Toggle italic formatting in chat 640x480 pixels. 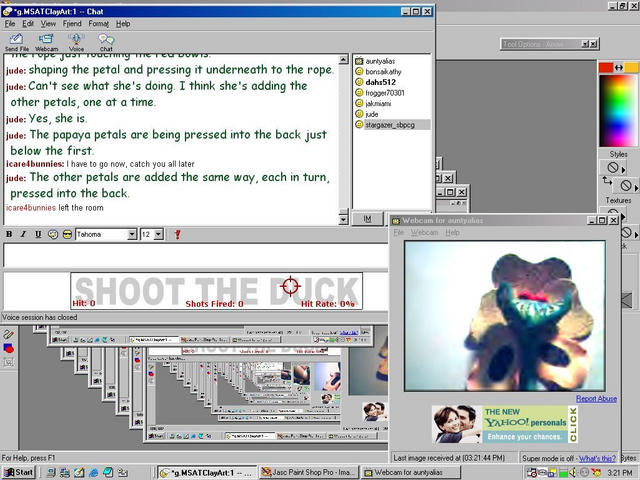point(23,234)
